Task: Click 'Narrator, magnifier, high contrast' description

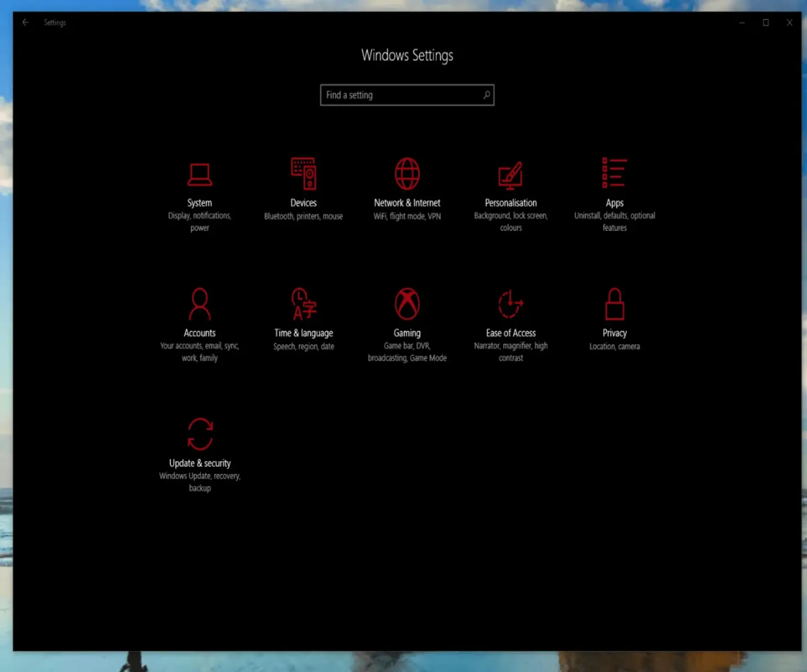Action: point(511,352)
